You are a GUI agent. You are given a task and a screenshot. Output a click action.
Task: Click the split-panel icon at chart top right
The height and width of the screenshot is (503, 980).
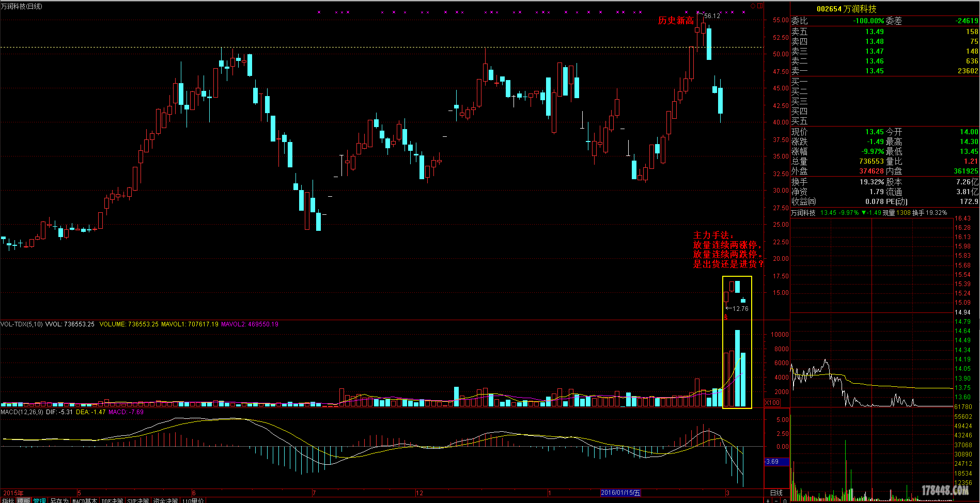[x=759, y=6]
